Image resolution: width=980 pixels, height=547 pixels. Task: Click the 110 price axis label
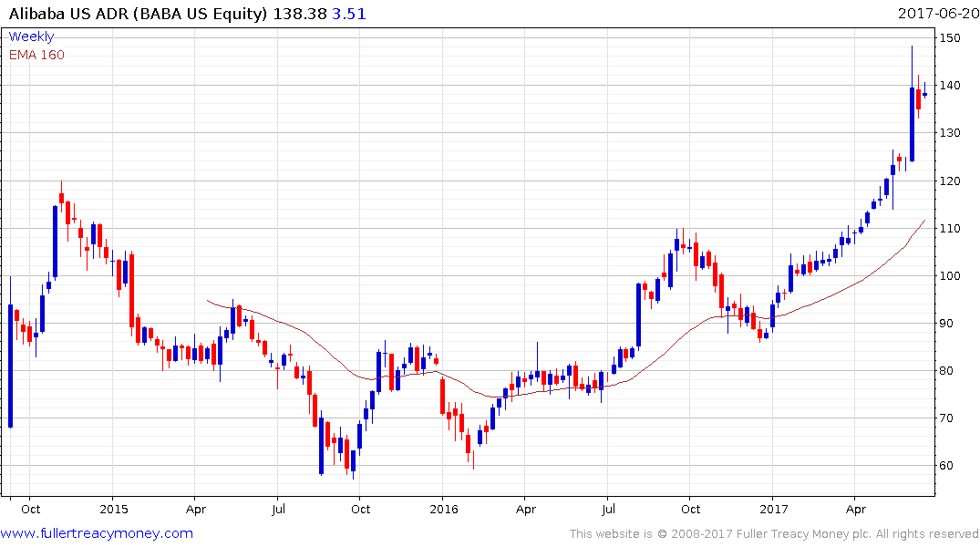(x=950, y=229)
